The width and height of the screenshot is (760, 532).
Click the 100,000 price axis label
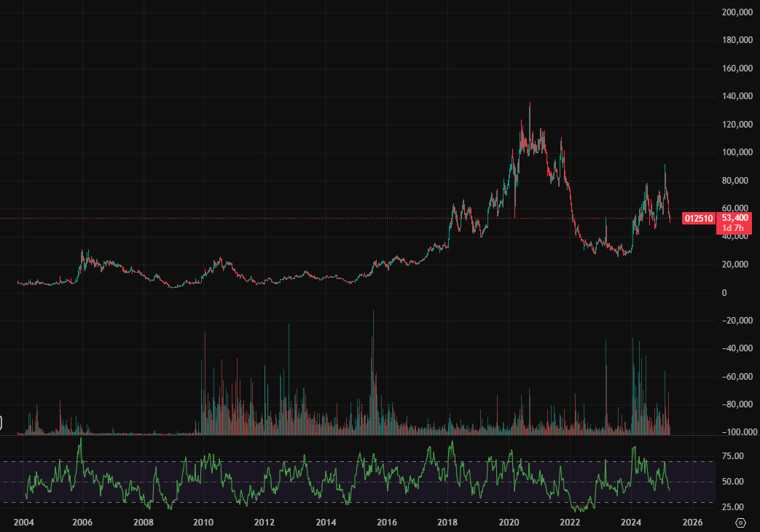pyautogui.click(x=737, y=152)
